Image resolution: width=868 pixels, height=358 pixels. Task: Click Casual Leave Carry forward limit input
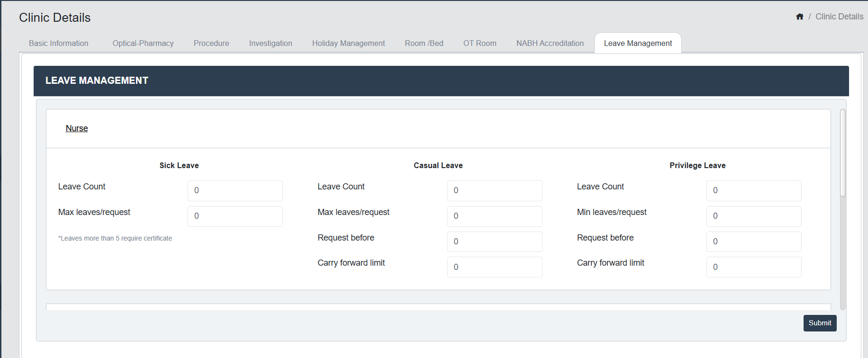click(494, 267)
